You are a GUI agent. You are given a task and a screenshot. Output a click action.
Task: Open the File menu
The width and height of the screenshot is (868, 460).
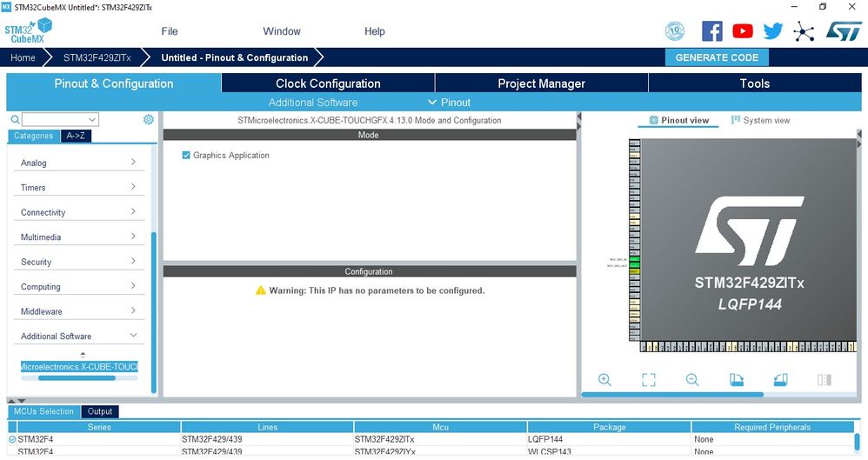point(170,31)
